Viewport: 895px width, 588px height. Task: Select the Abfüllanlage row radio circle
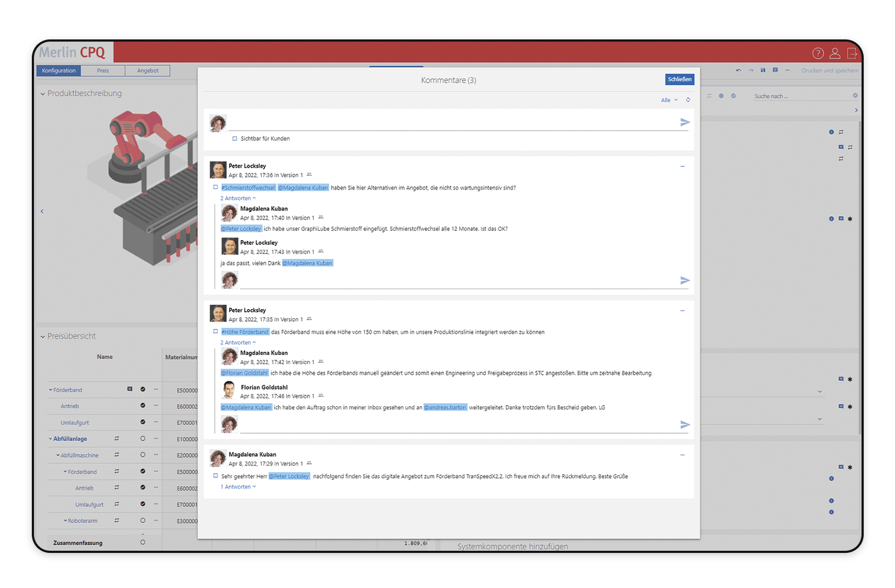click(x=142, y=439)
